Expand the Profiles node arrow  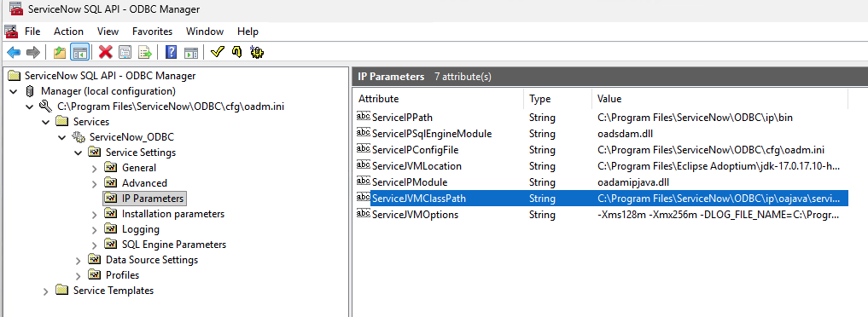(x=78, y=275)
